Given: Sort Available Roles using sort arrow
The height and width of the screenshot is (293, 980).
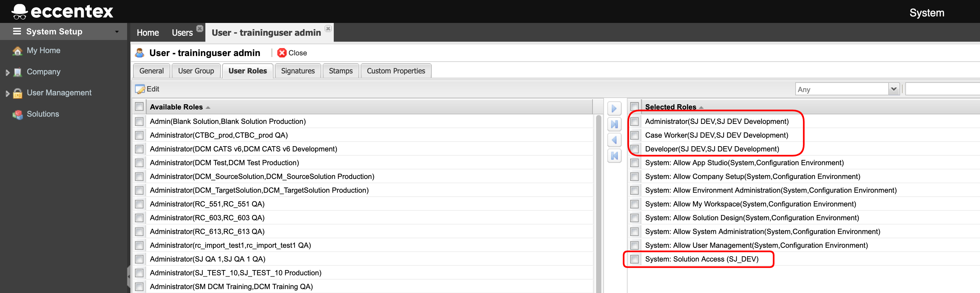Looking at the screenshot, I should coord(208,108).
